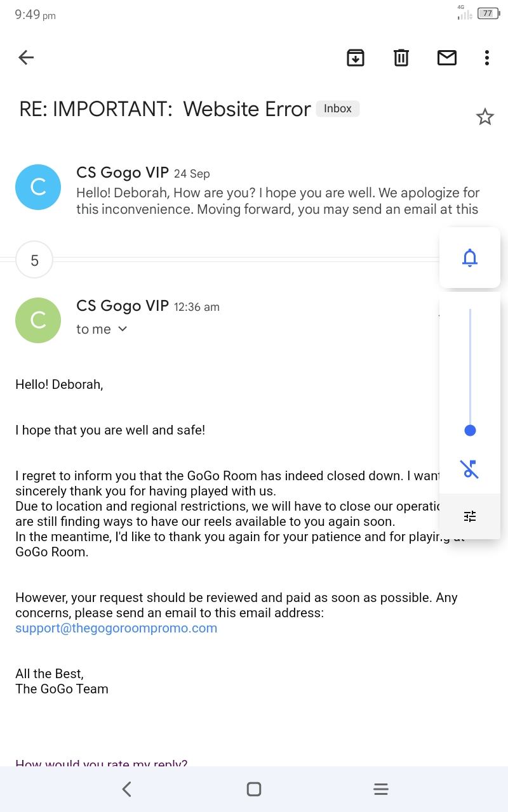The height and width of the screenshot is (812, 508).
Task: Go back with the arrow icon
Action: (x=26, y=58)
